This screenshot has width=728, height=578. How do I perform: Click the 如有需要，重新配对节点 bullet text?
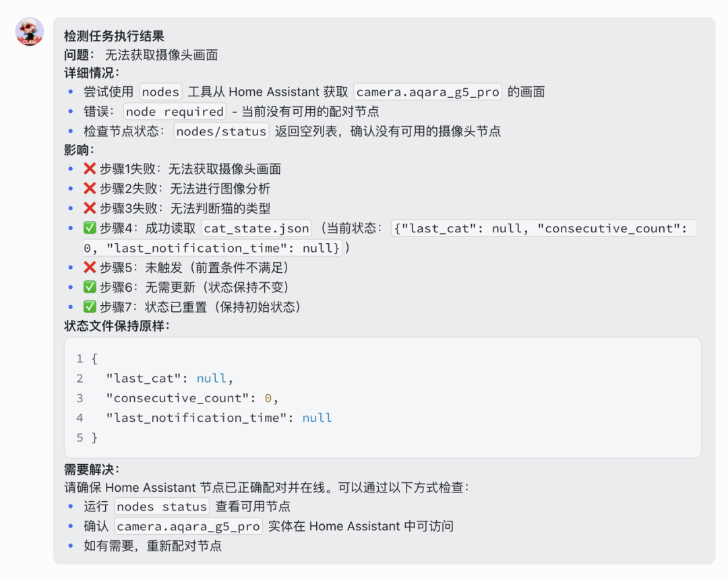[152, 546]
